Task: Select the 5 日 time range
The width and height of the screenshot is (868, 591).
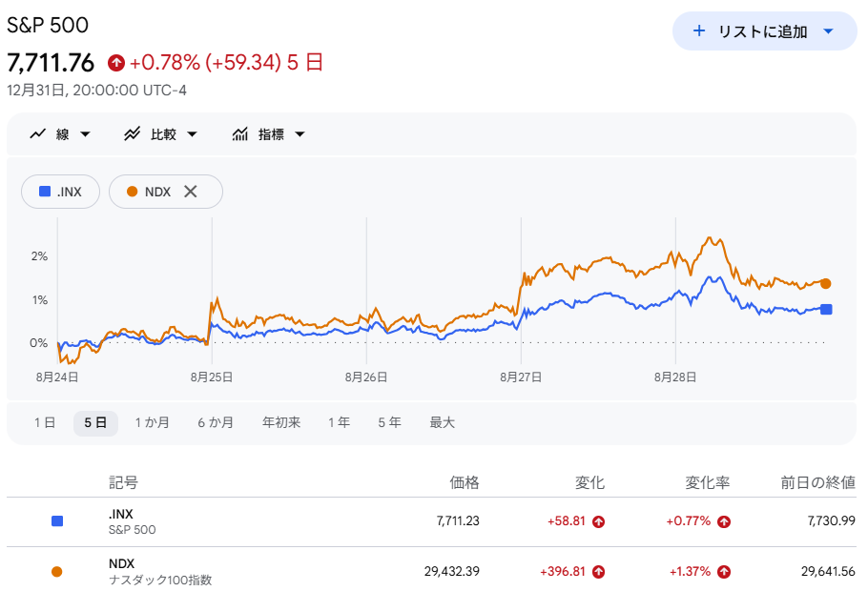Action: 95,423
